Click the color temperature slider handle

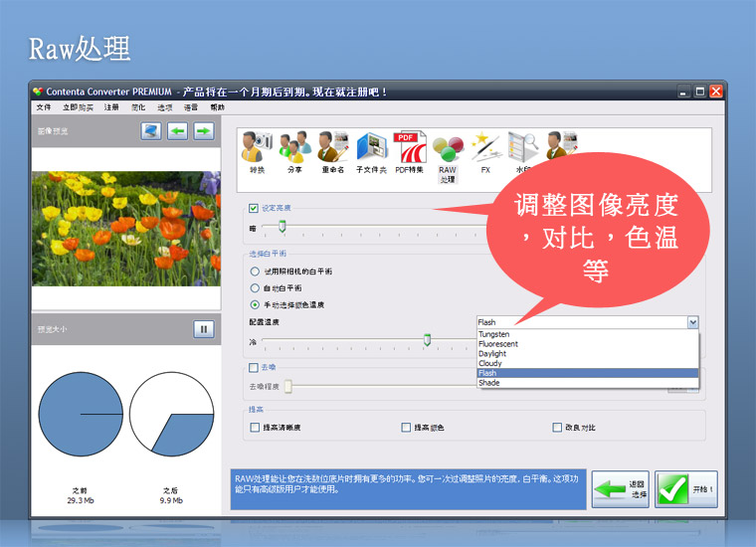coord(427,340)
